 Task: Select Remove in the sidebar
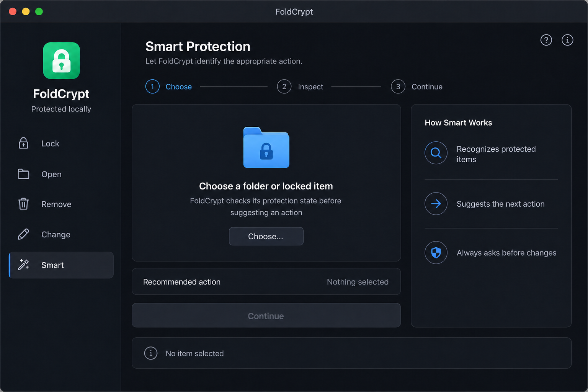61,204
